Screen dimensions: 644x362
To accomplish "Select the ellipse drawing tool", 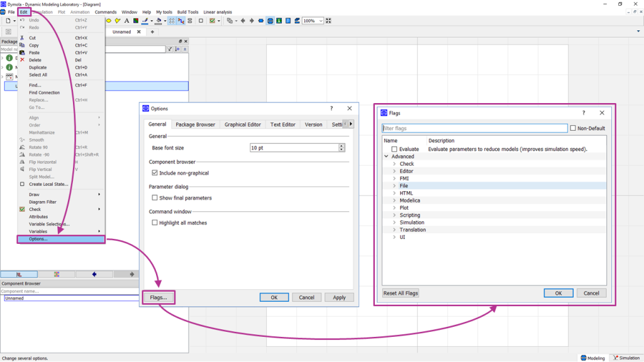I will 109,21.
